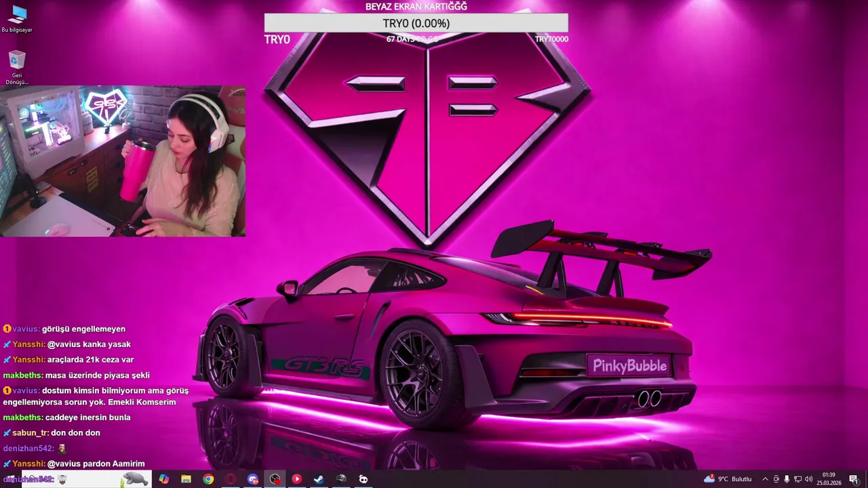Click the webcam feed thumbnail
Screen dimensions: 868x488
123,161
